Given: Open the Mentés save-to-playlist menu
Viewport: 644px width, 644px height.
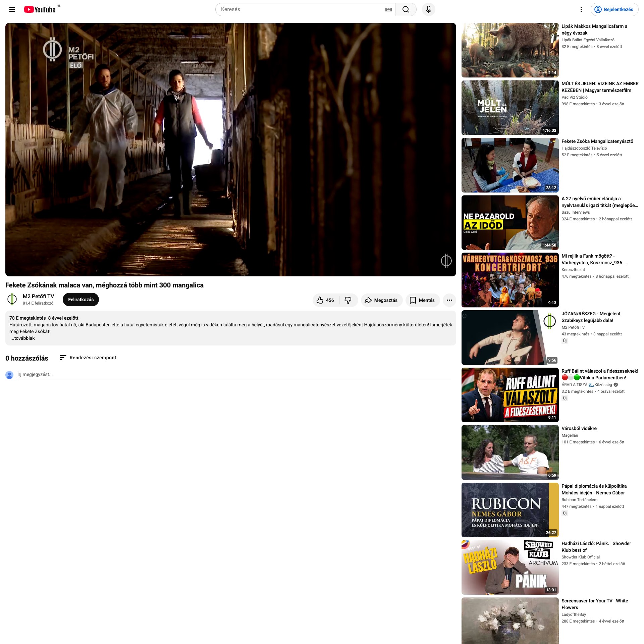Looking at the screenshot, I should pyautogui.click(x=423, y=300).
